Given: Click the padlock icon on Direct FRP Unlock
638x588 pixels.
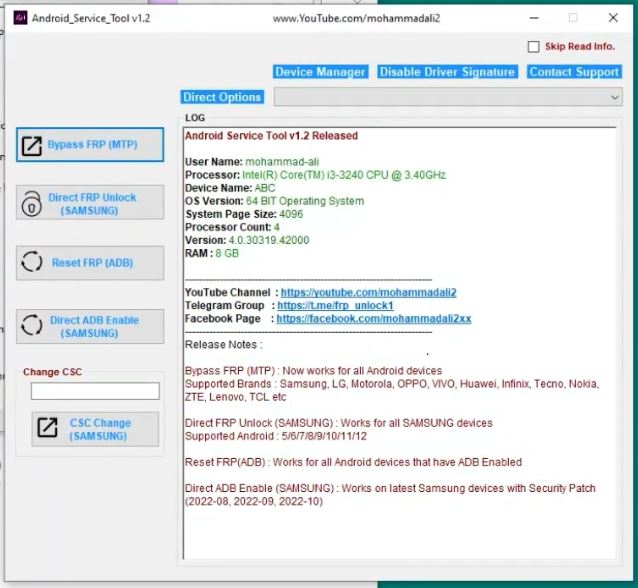Looking at the screenshot, I should tap(31, 203).
